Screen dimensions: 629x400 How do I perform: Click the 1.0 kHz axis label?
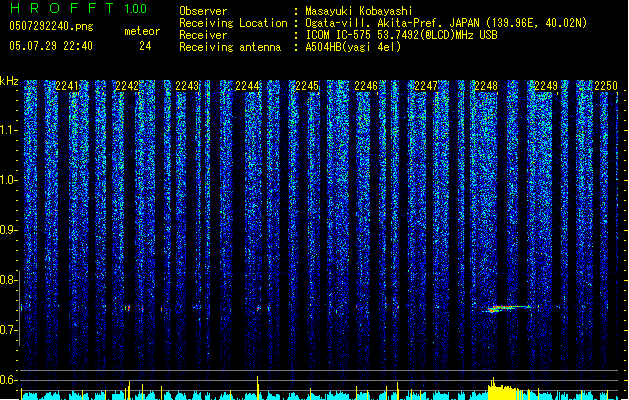(x=8, y=180)
